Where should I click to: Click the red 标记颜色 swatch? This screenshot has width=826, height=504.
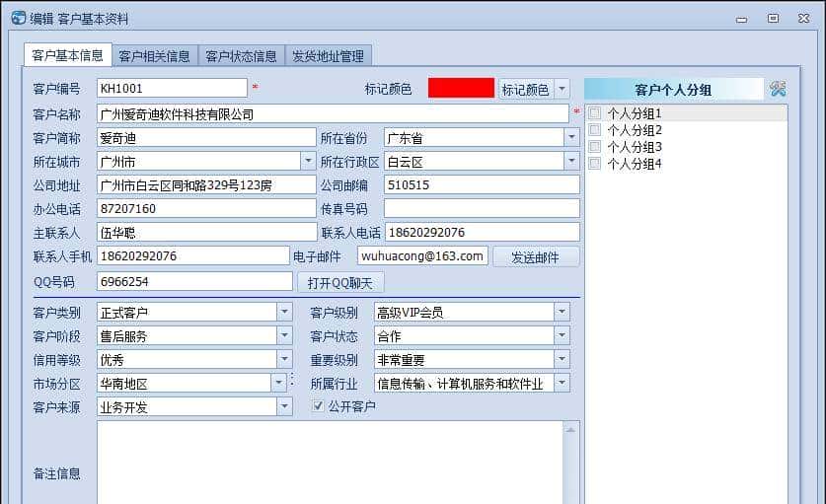tap(461, 88)
